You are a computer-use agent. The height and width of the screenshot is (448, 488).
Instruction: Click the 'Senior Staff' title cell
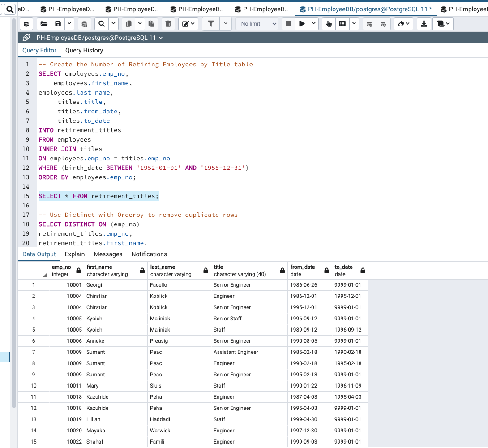pos(249,319)
